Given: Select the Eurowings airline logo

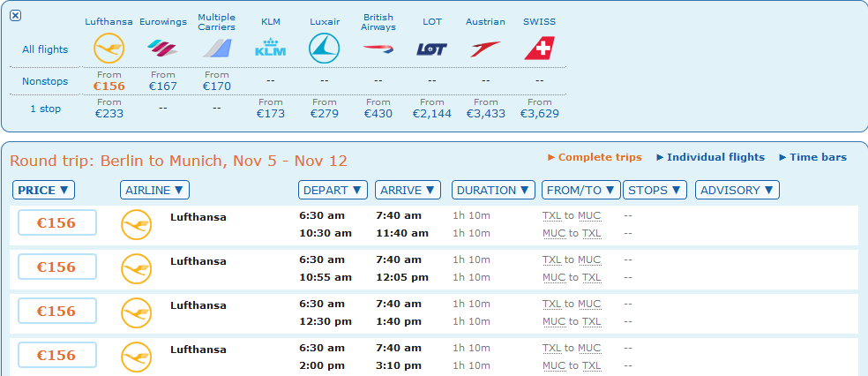Looking at the screenshot, I should pyautogui.click(x=162, y=49).
